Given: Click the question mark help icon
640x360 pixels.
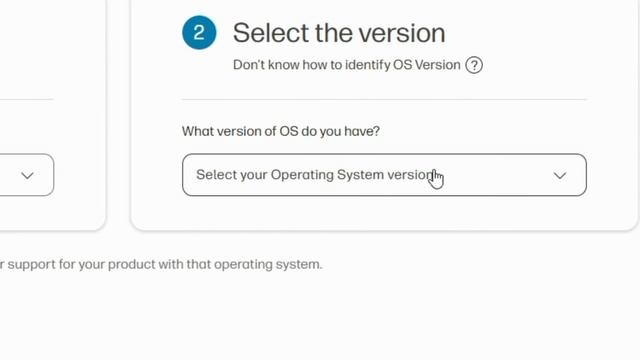Looking at the screenshot, I should 474,65.
